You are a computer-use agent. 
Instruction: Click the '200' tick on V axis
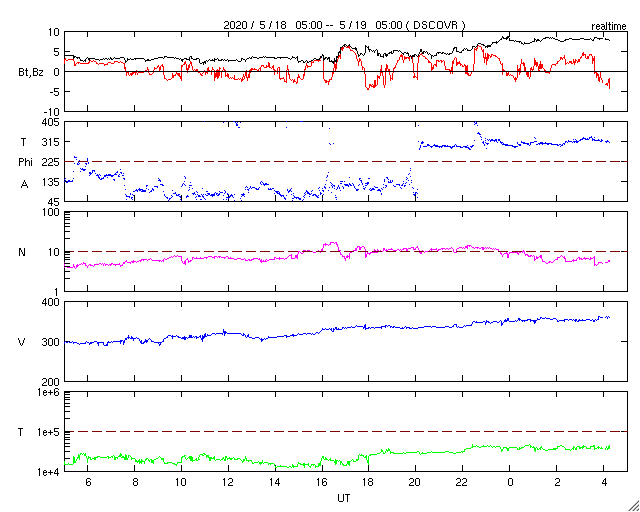click(x=52, y=382)
